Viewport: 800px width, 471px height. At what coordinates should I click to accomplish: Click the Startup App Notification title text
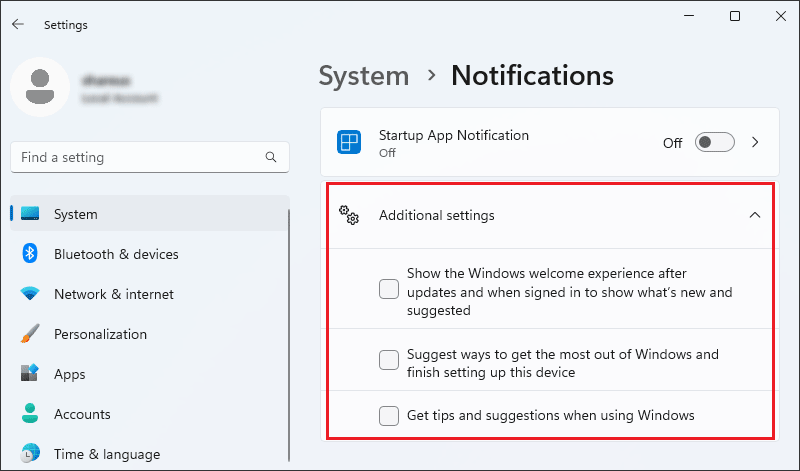(454, 135)
